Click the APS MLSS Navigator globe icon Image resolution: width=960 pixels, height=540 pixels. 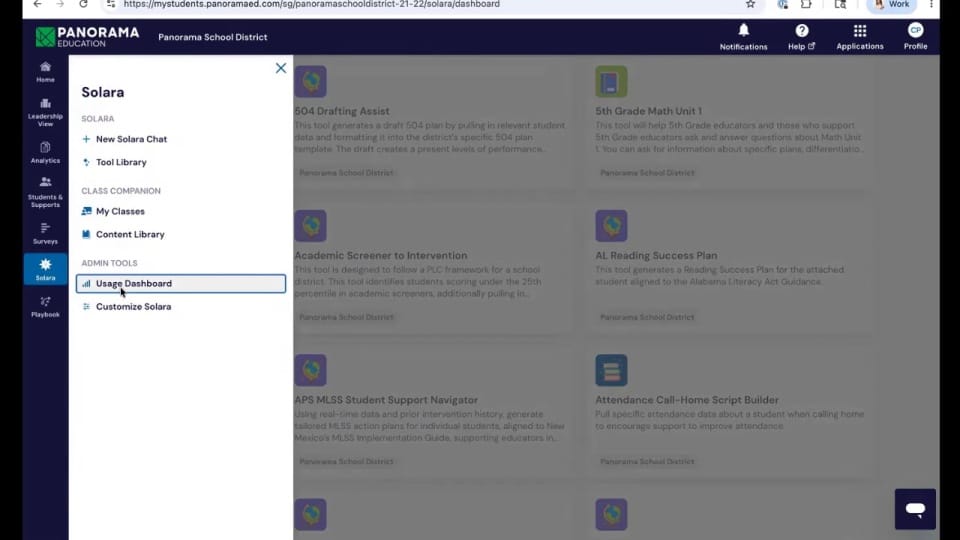310,370
